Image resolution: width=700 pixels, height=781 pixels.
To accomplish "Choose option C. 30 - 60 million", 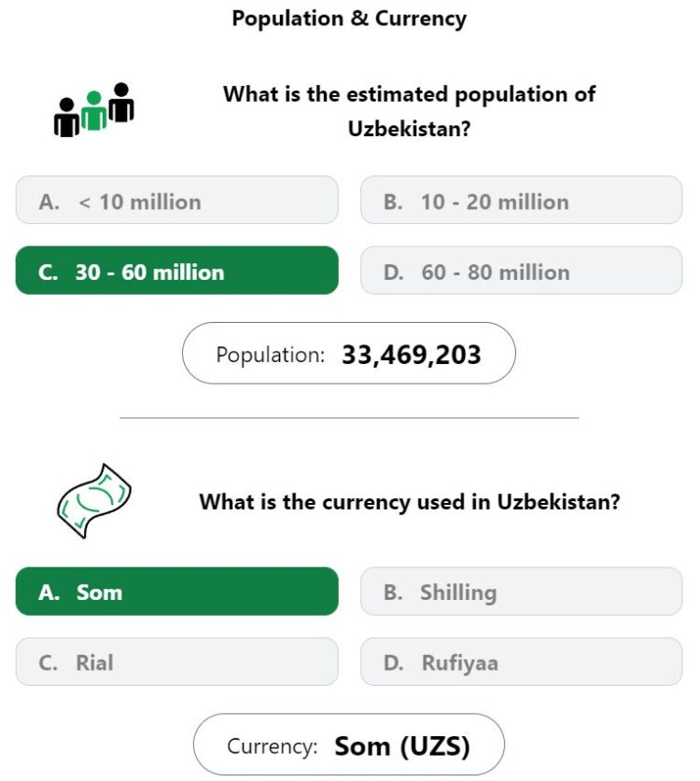I will (177, 271).
